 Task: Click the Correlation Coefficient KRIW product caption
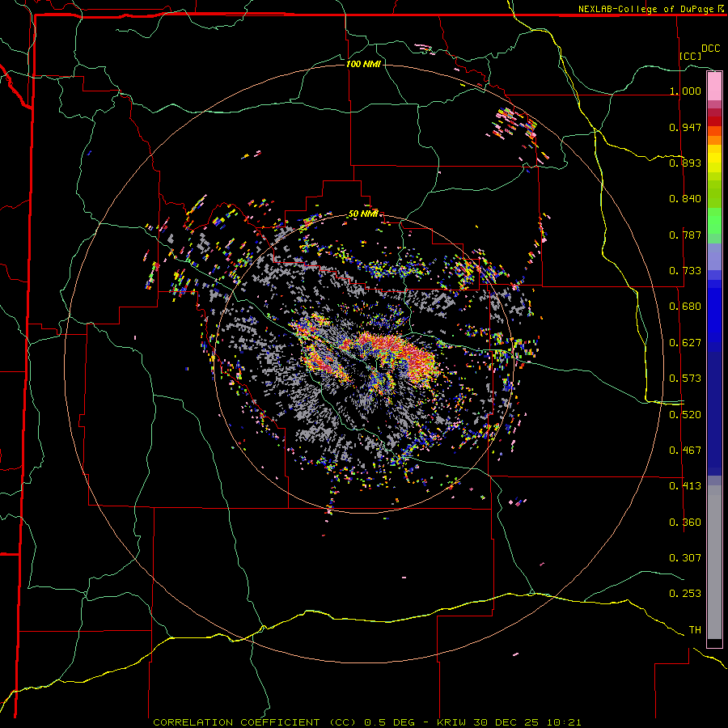[x=366, y=722]
